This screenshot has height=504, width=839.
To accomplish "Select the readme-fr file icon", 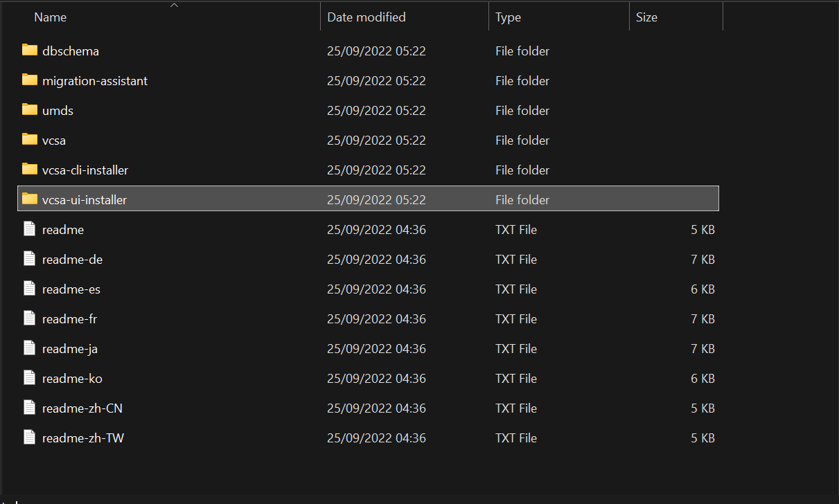I will pyautogui.click(x=29, y=318).
